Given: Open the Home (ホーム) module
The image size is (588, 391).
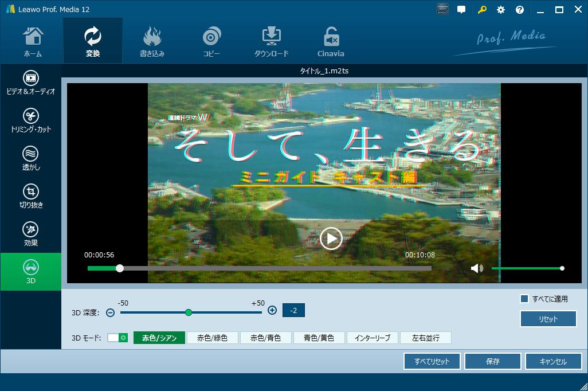Looking at the screenshot, I should (x=33, y=41).
